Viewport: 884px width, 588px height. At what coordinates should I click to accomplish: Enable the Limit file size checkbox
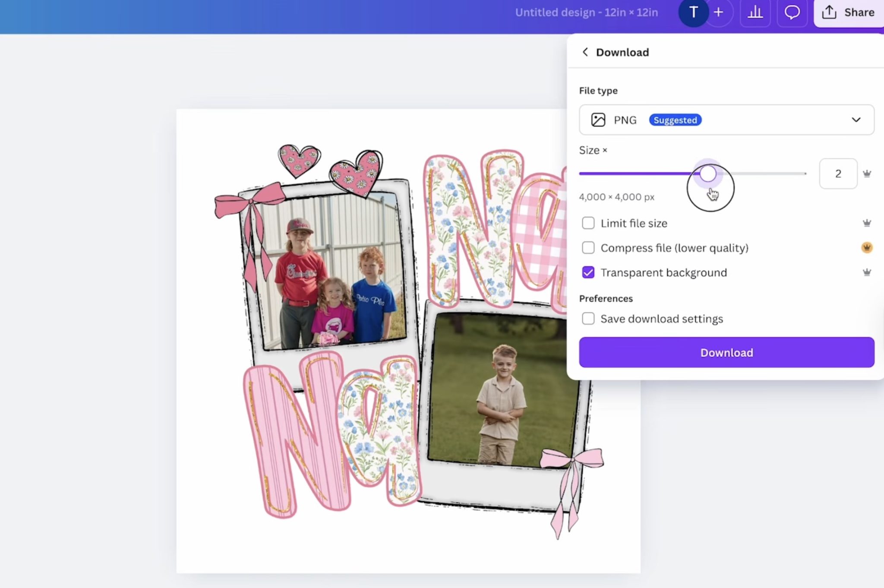588,223
